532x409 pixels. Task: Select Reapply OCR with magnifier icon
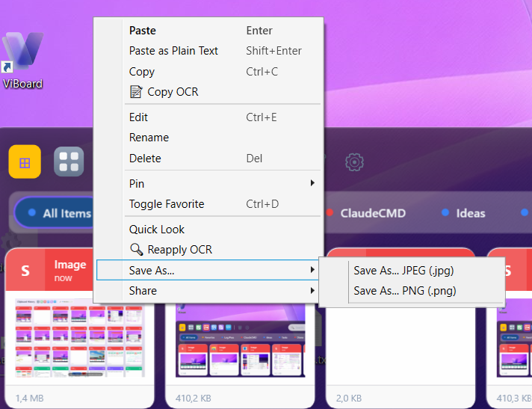point(179,250)
